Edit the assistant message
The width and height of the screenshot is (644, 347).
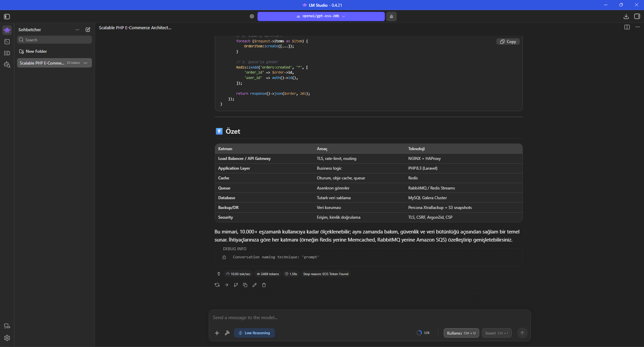coord(255,285)
